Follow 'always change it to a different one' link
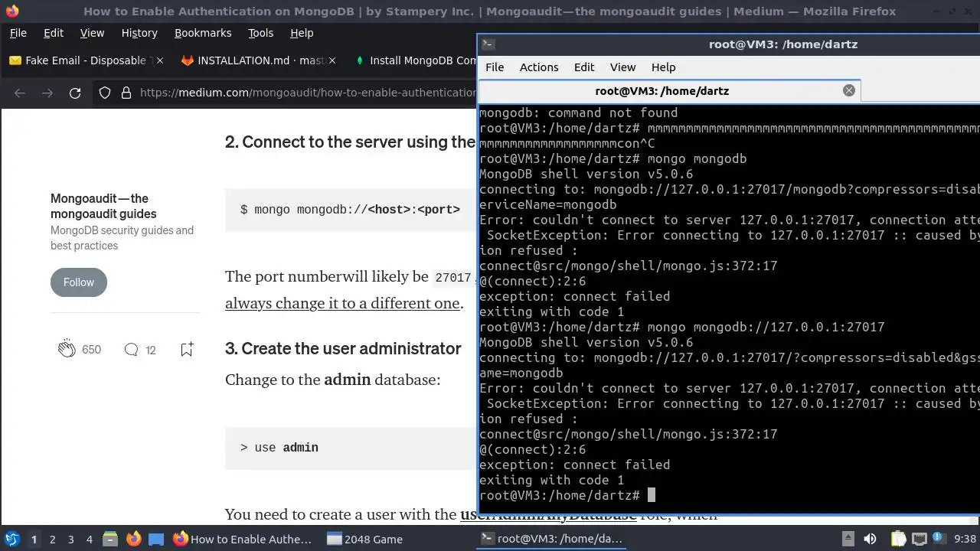The image size is (980, 551). pyautogui.click(x=342, y=303)
